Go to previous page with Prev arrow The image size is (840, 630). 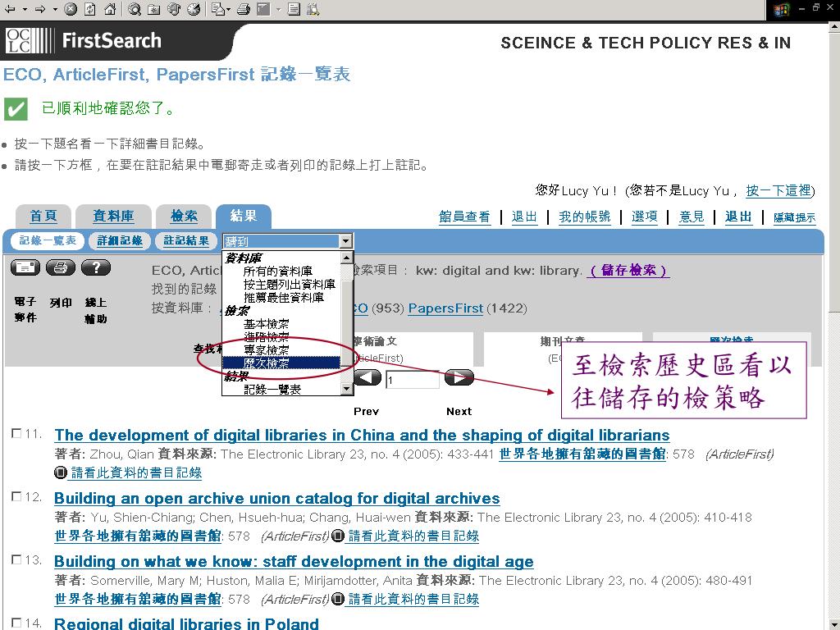click(x=367, y=377)
